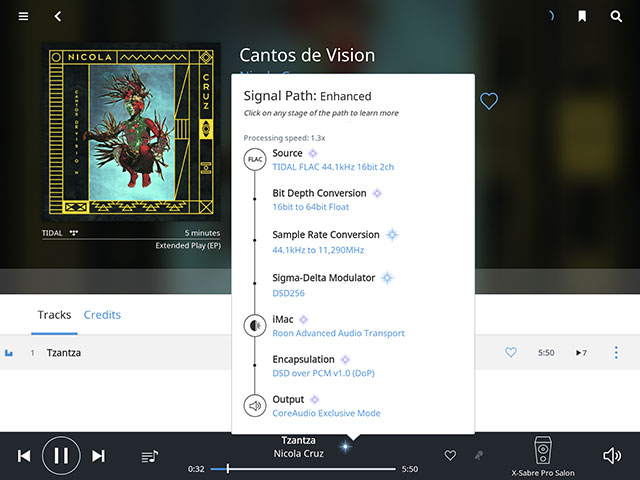Screen dimensions: 640x480
Task: Click the CoreAudio Exclusive Mode link
Action: coord(326,413)
